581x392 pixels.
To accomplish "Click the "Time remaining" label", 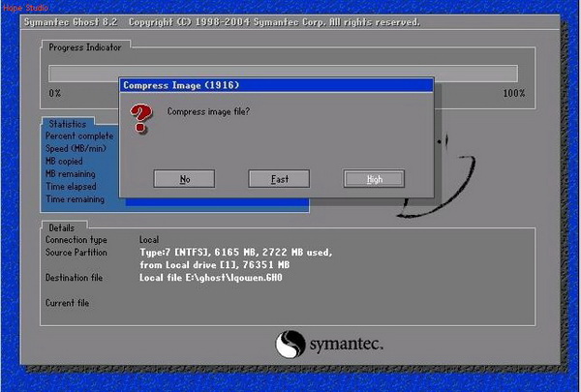I will [75, 199].
